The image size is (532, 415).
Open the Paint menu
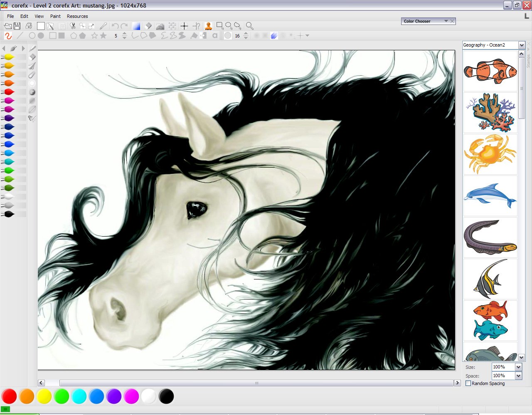tap(55, 16)
